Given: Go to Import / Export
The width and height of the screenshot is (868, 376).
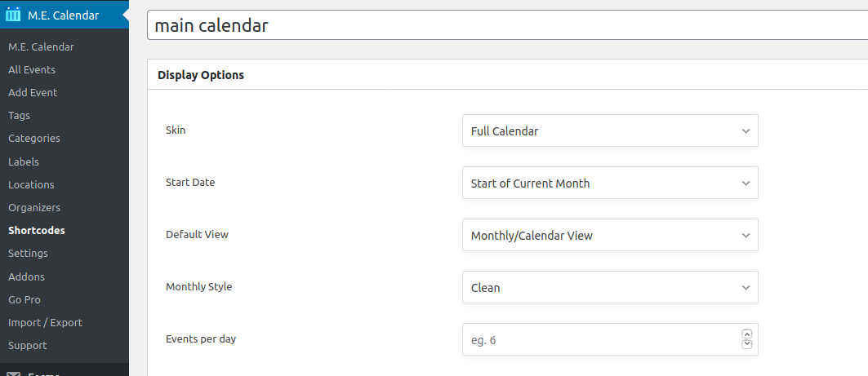Looking at the screenshot, I should pos(46,322).
